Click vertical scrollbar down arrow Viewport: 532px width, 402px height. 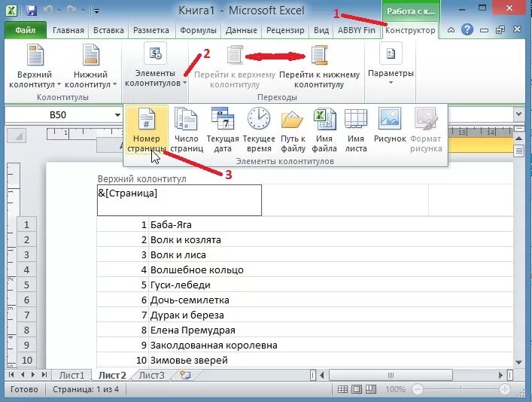[x=518, y=363]
